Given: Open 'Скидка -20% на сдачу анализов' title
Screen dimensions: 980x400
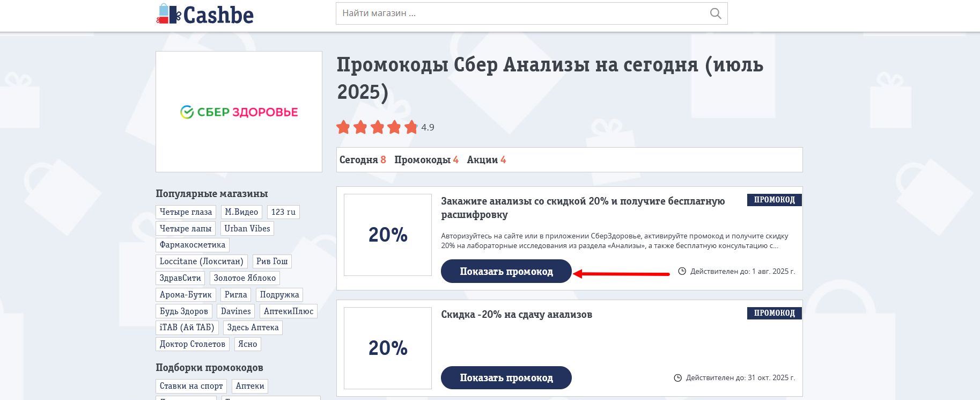Looking at the screenshot, I should (517, 315).
